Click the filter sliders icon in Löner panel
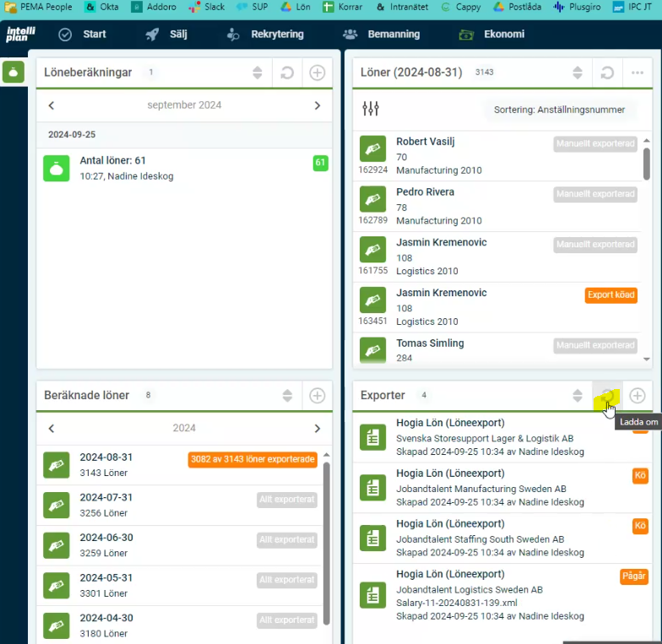 tap(371, 109)
